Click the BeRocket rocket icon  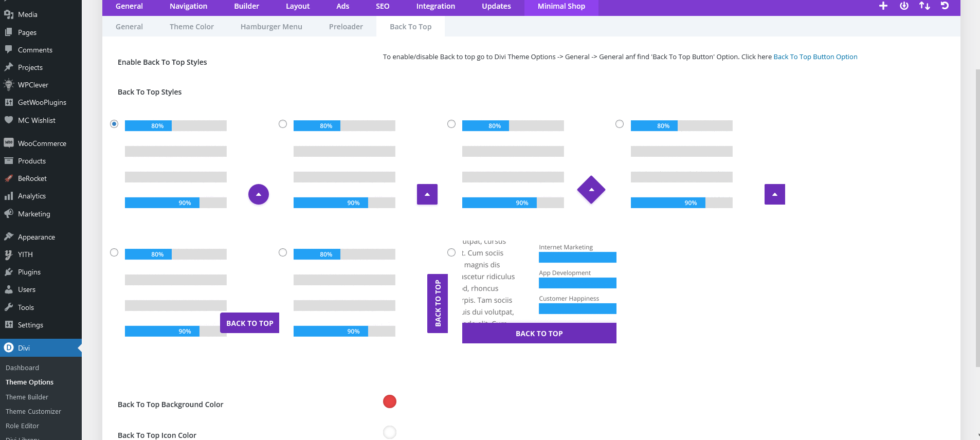[9, 178]
